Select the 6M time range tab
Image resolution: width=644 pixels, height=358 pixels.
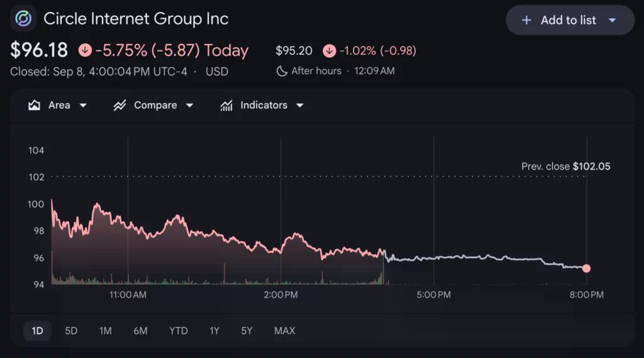pyautogui.click(x=140, y=331)
